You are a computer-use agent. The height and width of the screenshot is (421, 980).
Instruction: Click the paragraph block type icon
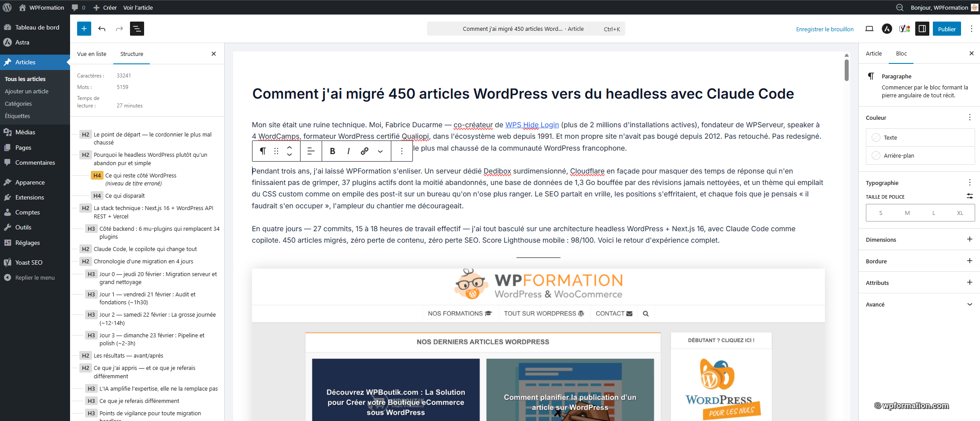(263, 151)
